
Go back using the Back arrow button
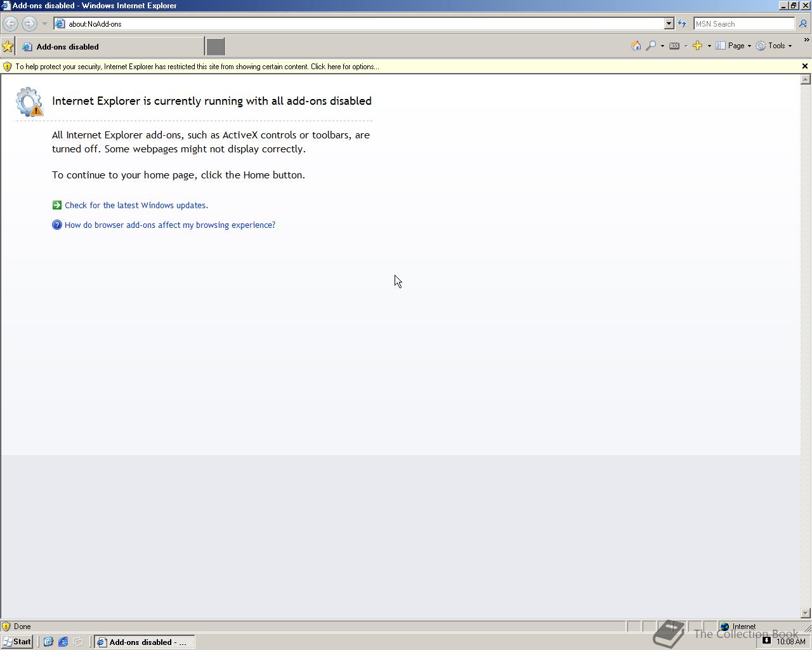10,23
